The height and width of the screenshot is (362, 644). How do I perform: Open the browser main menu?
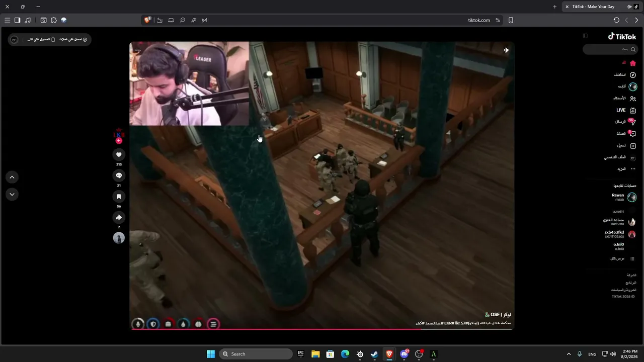[7, 20]
